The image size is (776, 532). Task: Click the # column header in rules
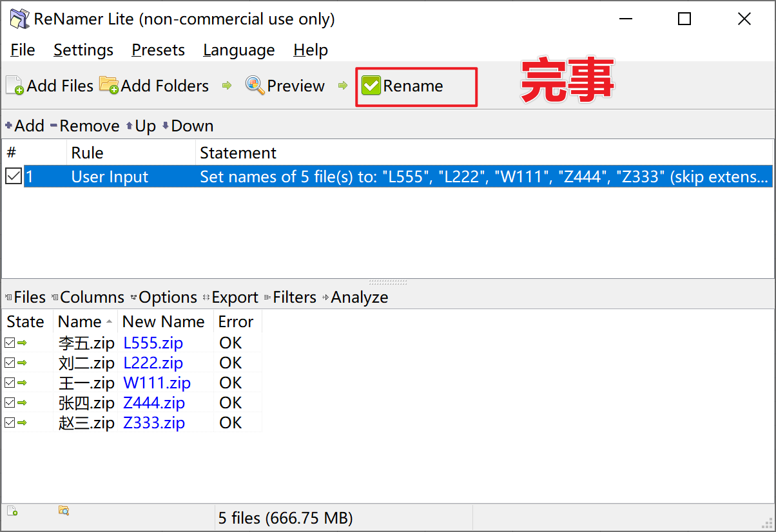pyautogui.click(x=34, y=153)
